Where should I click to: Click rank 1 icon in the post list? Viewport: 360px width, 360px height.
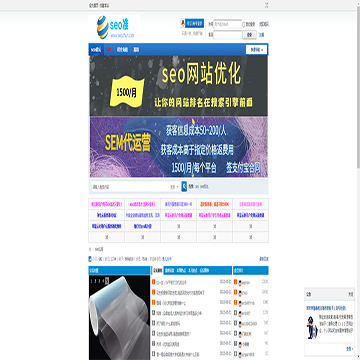(154, 282)
